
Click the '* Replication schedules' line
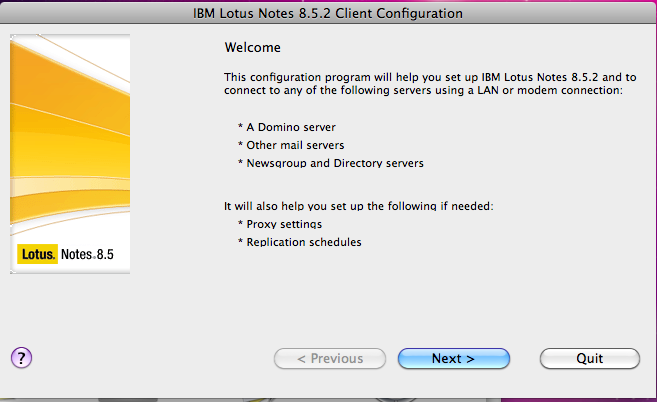(300, 242)
